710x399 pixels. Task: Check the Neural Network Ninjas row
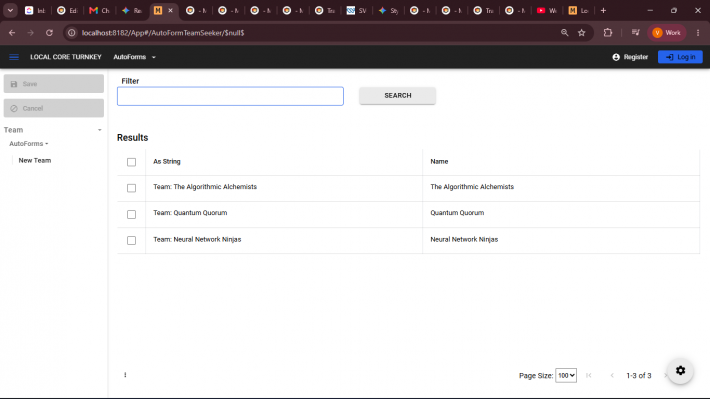(x=131, y=240)
